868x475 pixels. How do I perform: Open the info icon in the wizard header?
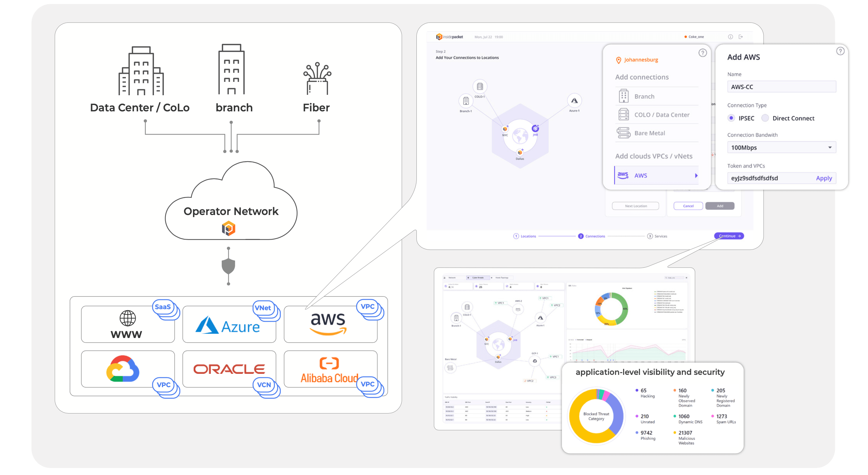730,37
